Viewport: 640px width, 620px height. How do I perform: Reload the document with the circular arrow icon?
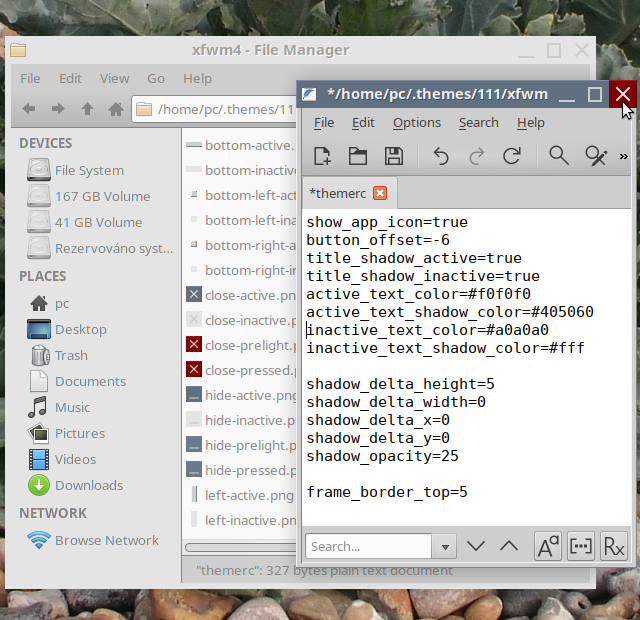512,155
